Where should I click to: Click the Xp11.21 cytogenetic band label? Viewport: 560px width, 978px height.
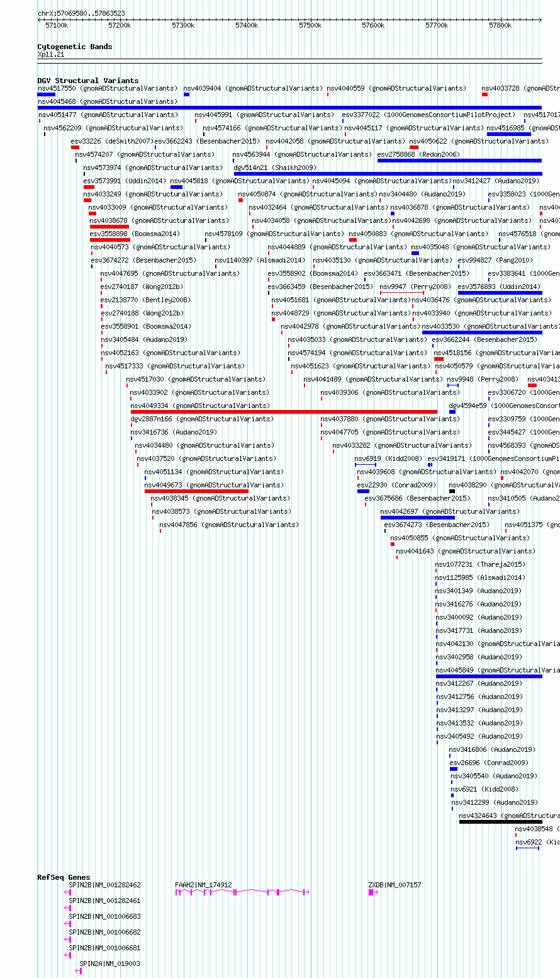(x=51, y=55)
